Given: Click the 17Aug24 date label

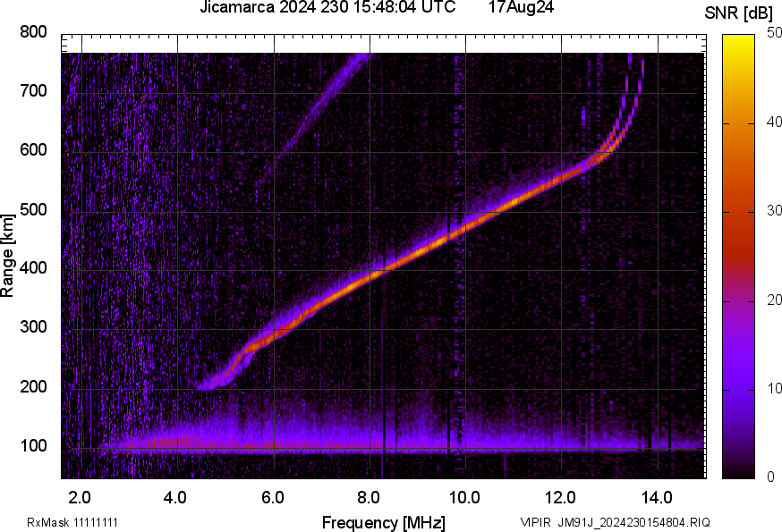Looking at the screenshot, I should pos(521,8).
